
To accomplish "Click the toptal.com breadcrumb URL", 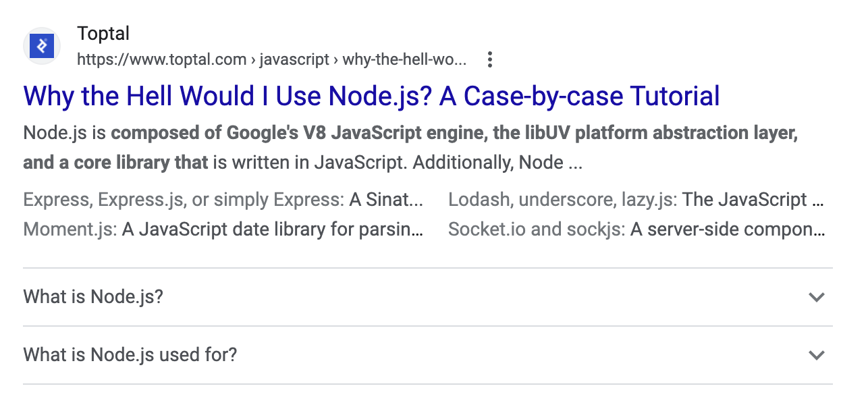I will [271, 59].
